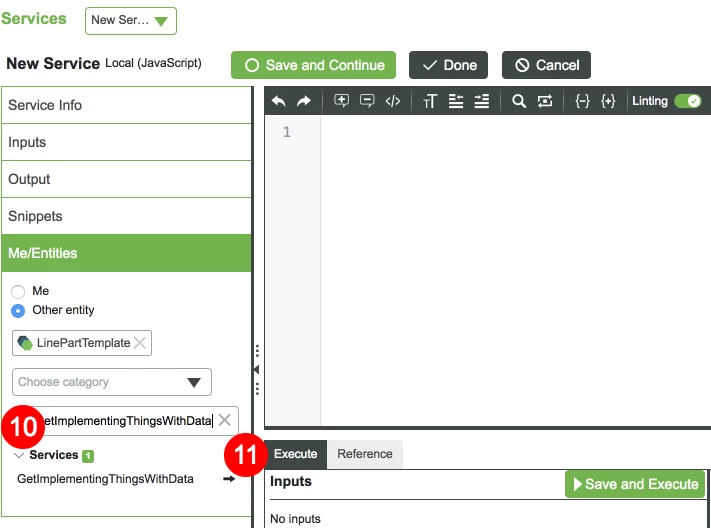Click the Services heading text
Screen dimensions: 711x528
(54, 455)
